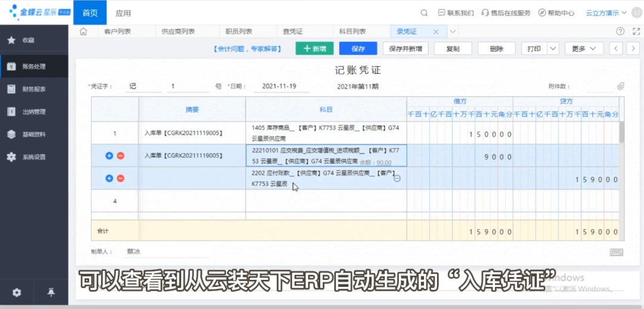Open 系统设置 in sidebar
Viewport: 644px width, 309px height.
coord(34,157)
